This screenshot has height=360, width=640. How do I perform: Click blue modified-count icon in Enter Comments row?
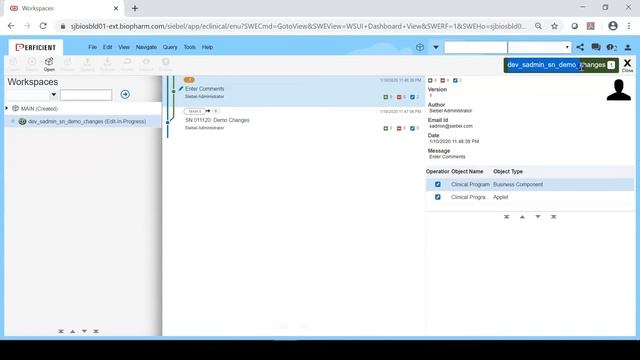[x=413, y=97]
